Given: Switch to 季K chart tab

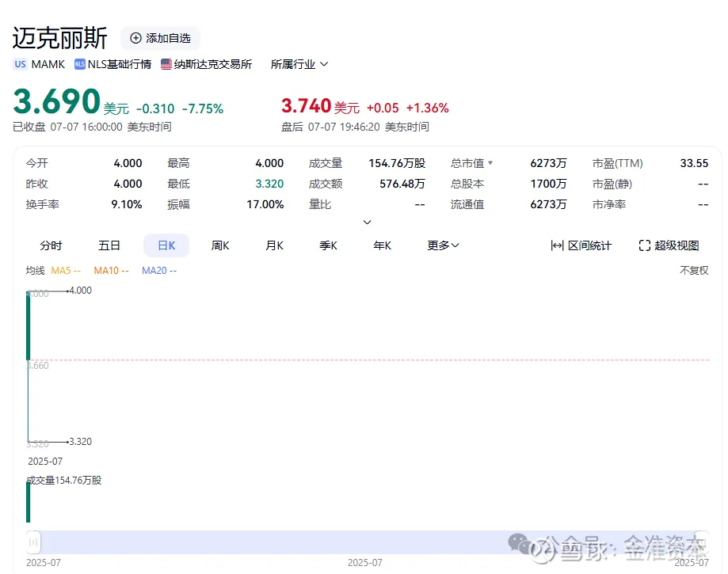Looking at the screenshot, I should tap(328, 245).
